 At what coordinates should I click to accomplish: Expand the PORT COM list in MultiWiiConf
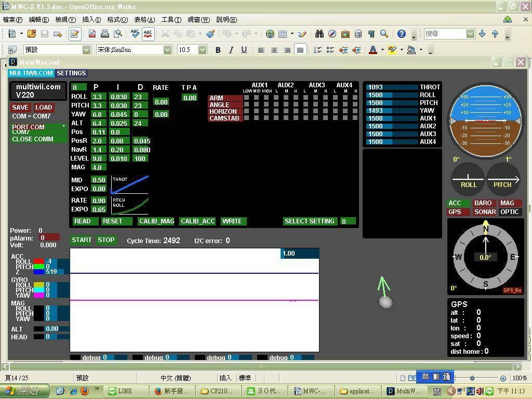pyautogui.click(x=38, y=127)
